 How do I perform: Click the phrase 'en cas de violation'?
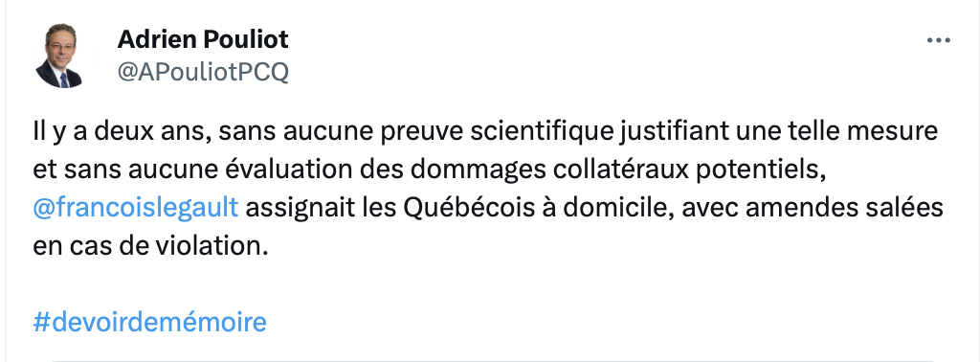[150, 246]
